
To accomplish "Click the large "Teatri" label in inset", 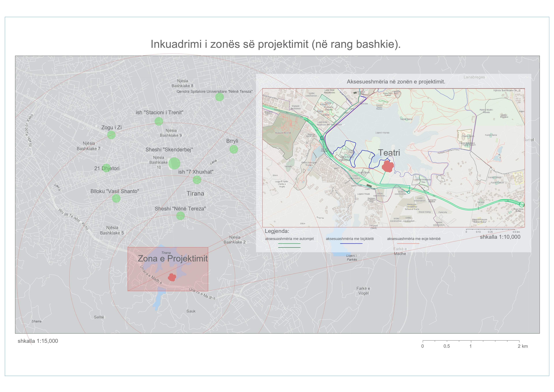I will 389,153.
